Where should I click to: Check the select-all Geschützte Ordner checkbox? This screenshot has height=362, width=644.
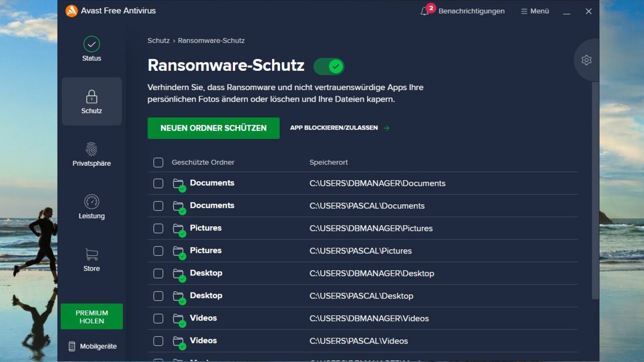coord(158,162)
